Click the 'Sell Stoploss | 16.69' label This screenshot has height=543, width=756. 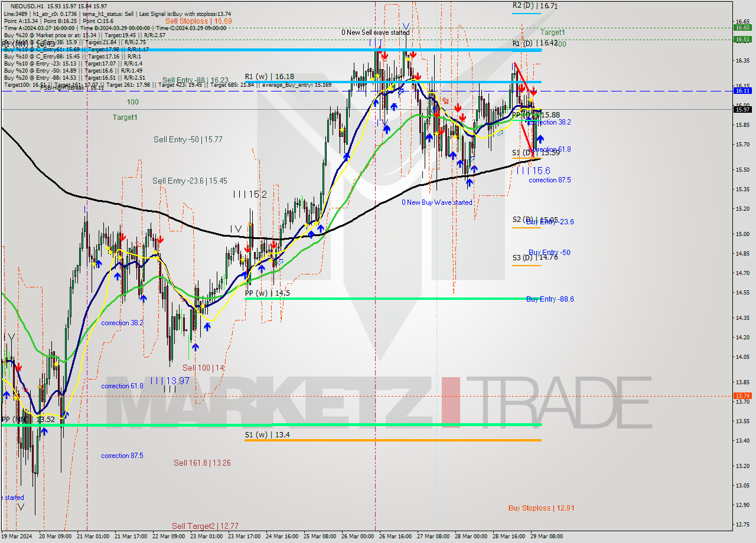point(198,21)
